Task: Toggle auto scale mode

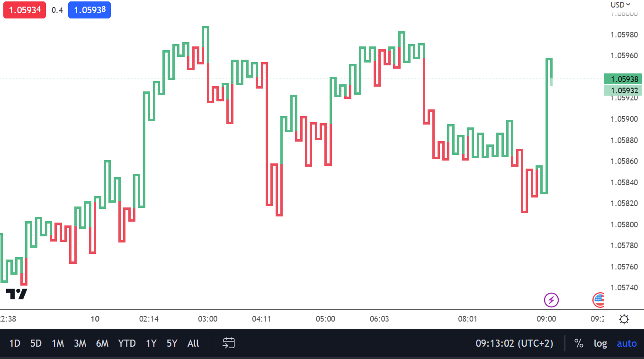Action: click(626, 343)
